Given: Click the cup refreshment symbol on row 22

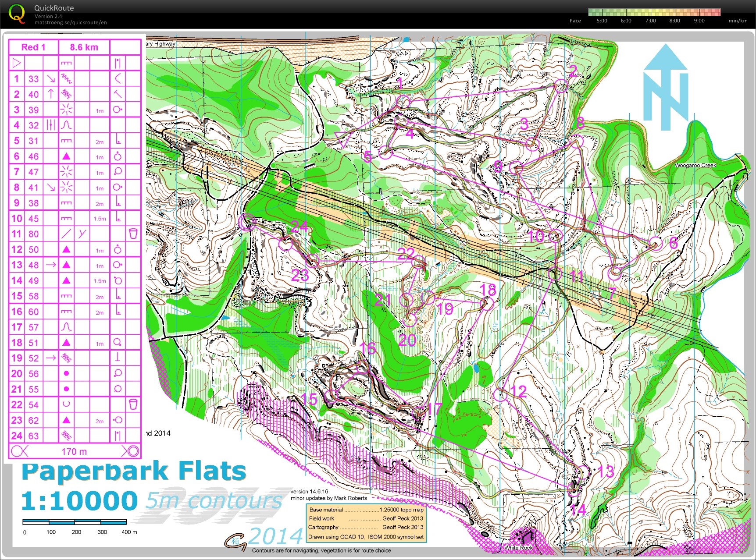Looking at the screenshot, I should [x=133, y=404].
